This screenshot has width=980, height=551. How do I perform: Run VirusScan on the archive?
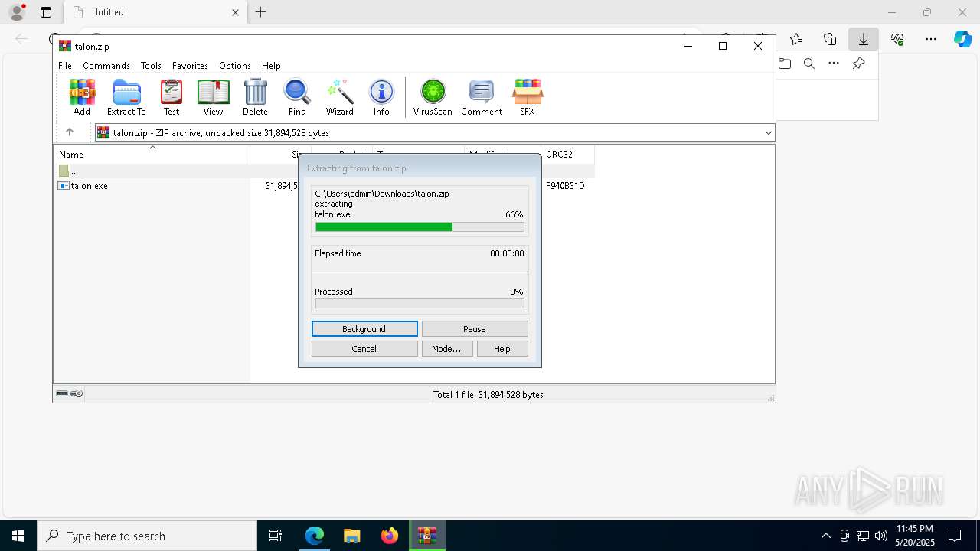point(433,97)
